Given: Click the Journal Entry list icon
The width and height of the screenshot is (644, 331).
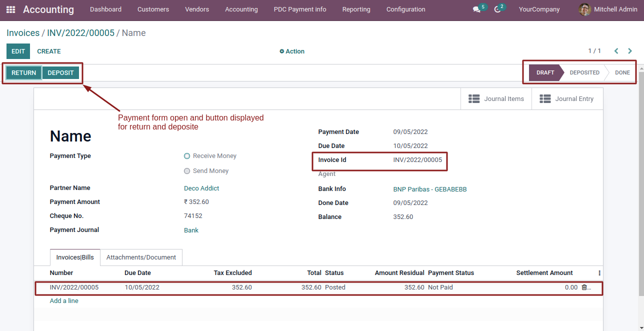Looking at the screenshot, I should tap(545, 99).
